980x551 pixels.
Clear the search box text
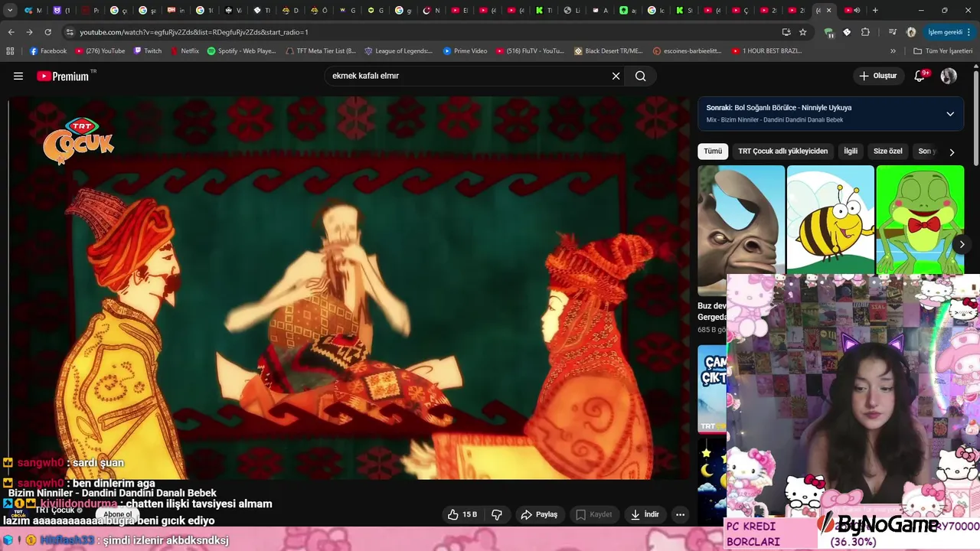coord(616,76)
